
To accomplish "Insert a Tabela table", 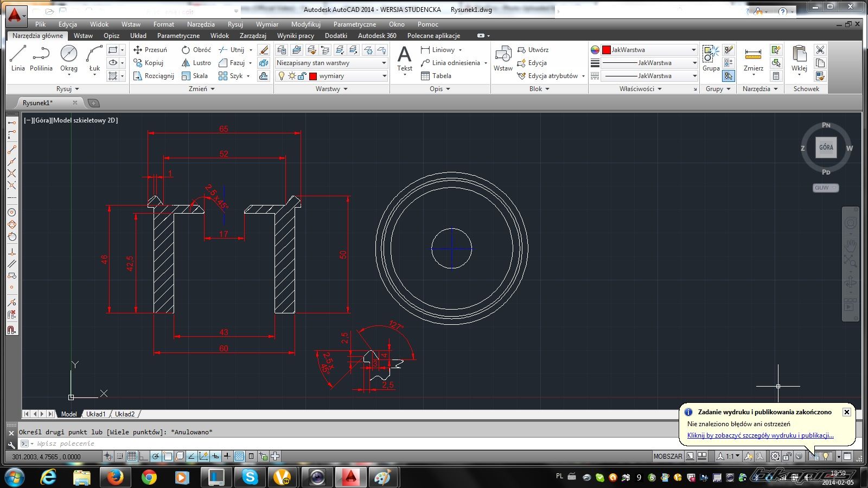I will click(436, 76).
